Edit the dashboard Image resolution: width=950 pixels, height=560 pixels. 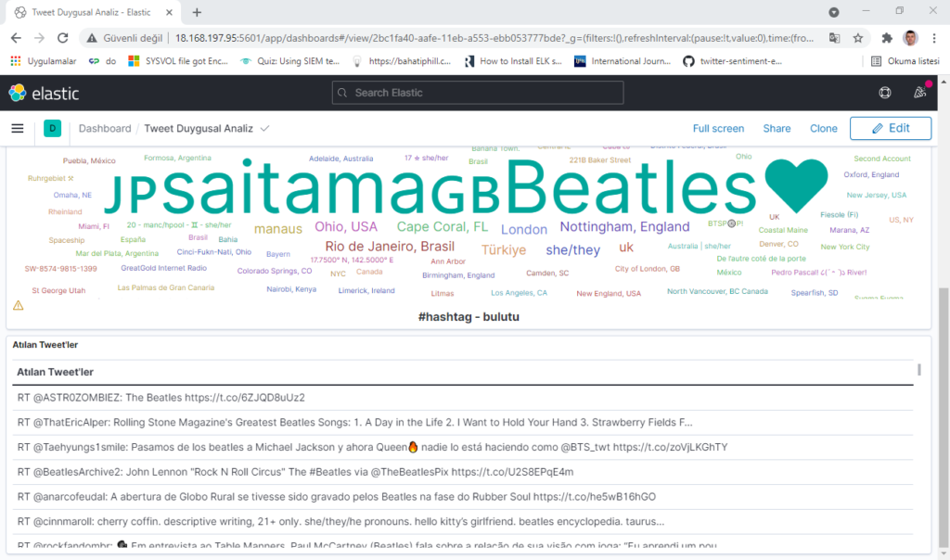coord(891,128)
